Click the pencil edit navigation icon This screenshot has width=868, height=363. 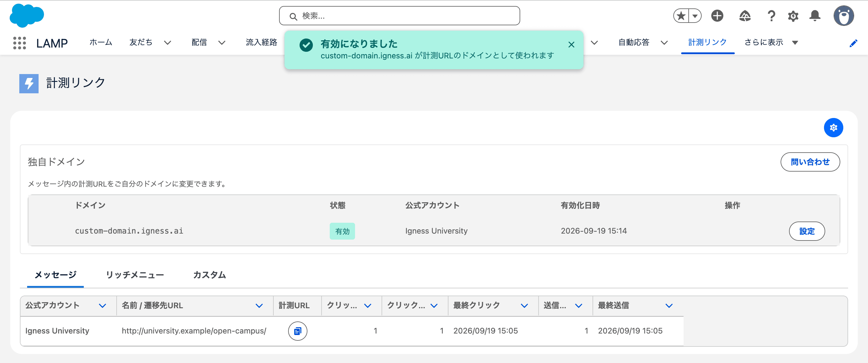[x=853, y=43]
